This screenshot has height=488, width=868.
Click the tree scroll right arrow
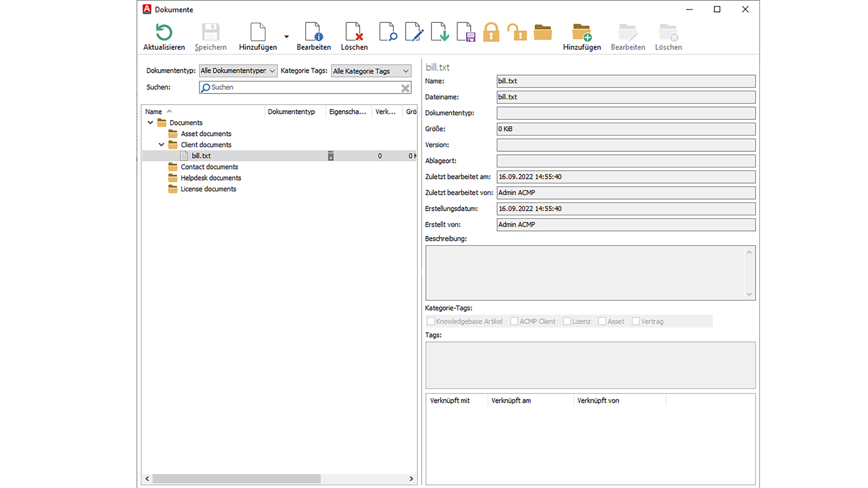click(411, 479)
